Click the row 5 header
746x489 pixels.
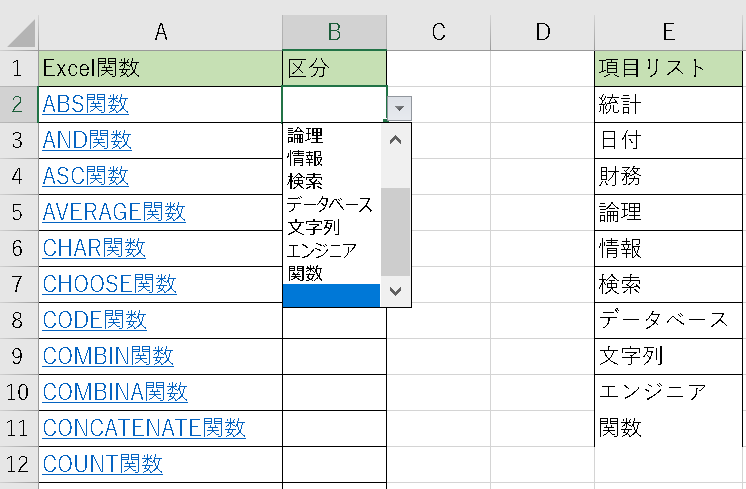click(x=18, y=212)
